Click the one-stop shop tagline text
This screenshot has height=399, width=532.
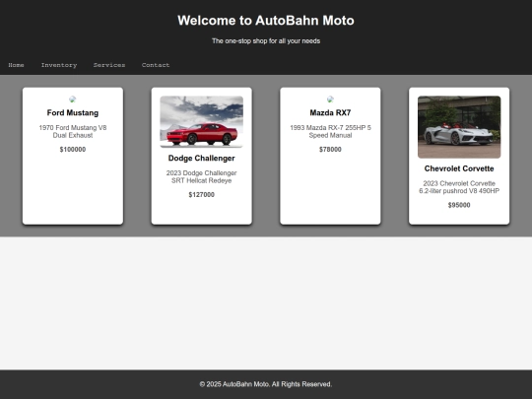pyautogui.click(x=266, y=41)
